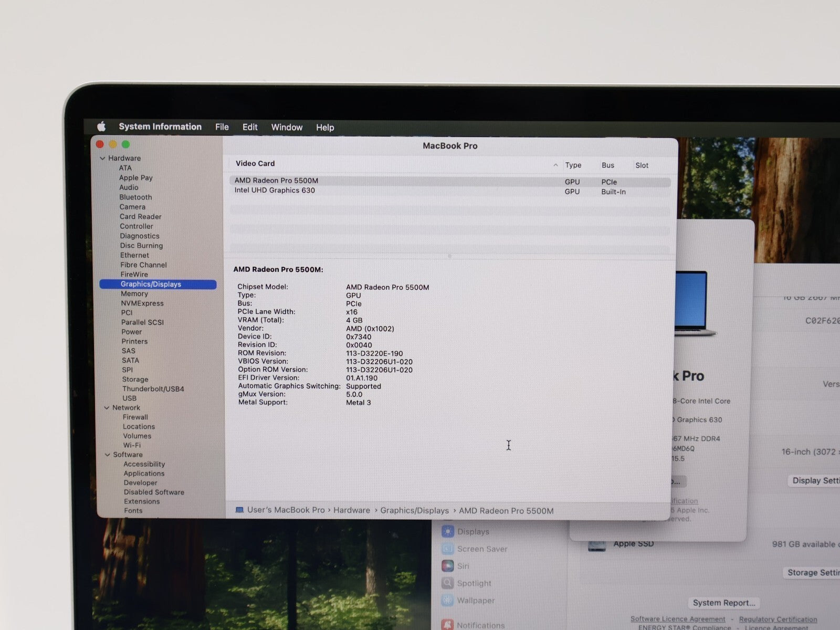This screenshot has height=630, width=840.
Task: Select SATA in the sidebar
Action: (131, 361)
